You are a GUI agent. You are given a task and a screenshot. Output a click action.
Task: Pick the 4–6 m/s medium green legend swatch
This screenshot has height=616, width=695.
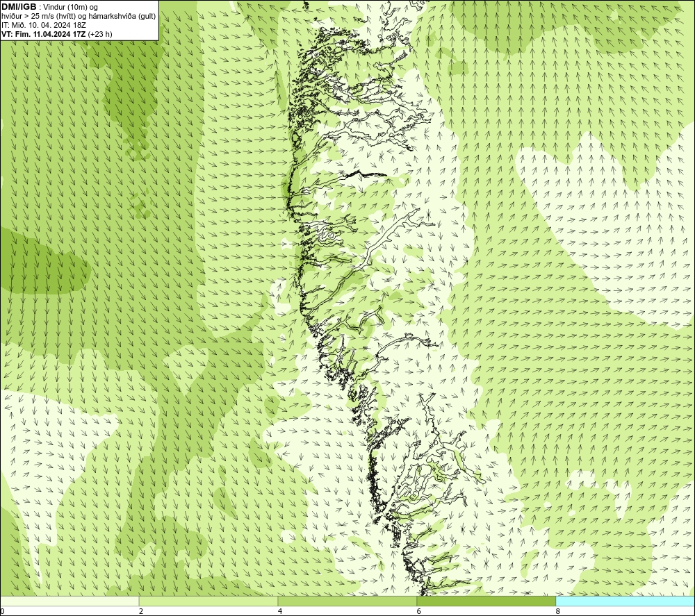pyautogui.click(x=347, y=601)
